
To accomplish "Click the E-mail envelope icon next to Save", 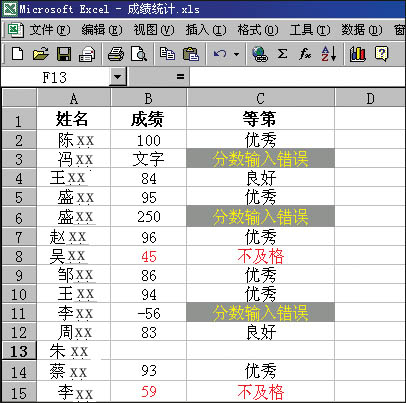I will point(87,54).
